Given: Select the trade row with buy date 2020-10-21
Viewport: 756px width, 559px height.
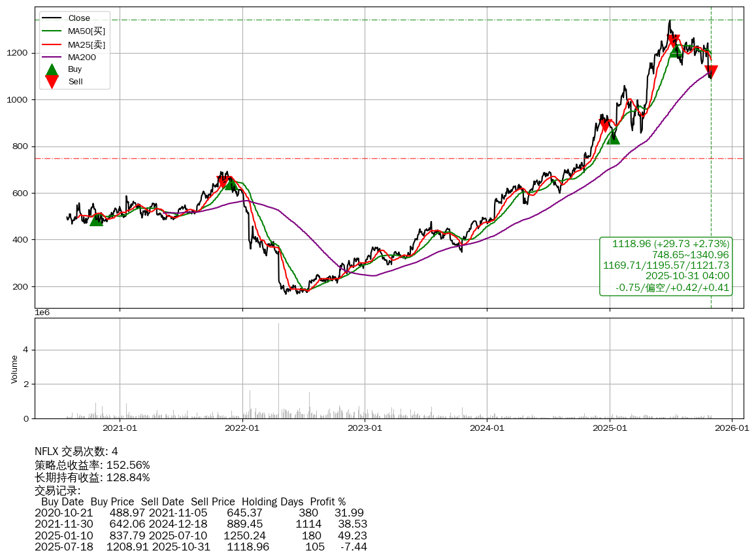Looking at the screenshot, I should pos(199,513).
